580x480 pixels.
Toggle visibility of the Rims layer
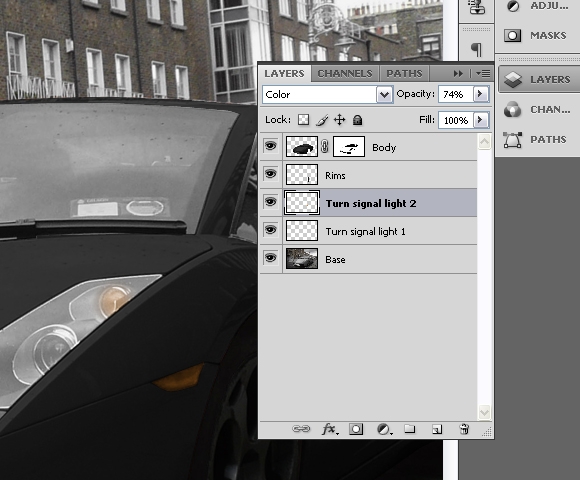271,174
